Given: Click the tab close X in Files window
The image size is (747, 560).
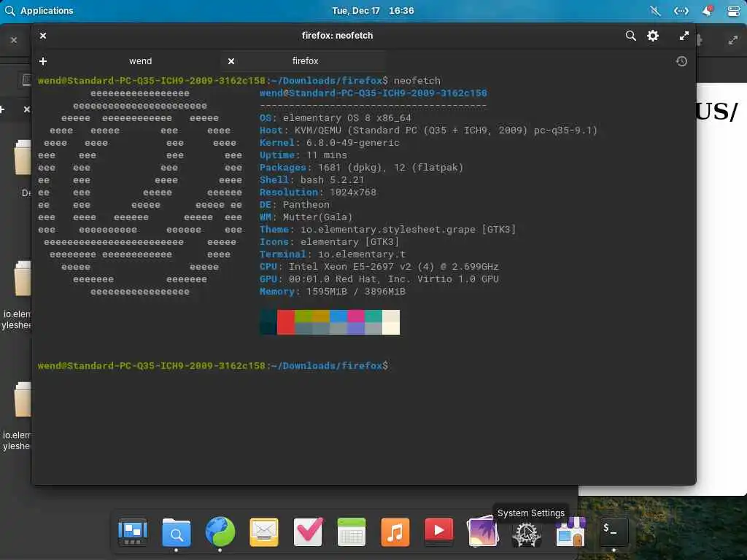Looking at the screenshot, I should coord(27,109).
